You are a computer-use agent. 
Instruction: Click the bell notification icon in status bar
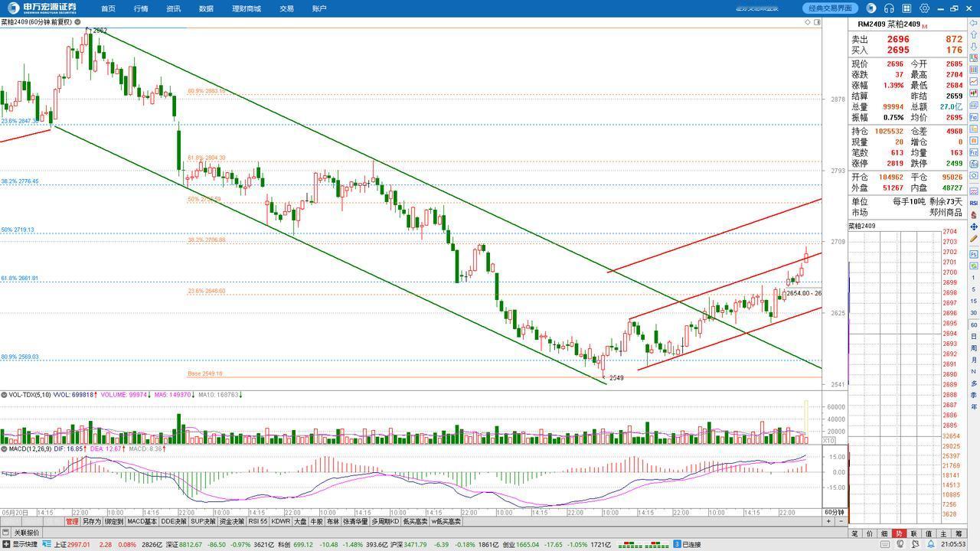[931, 544]
